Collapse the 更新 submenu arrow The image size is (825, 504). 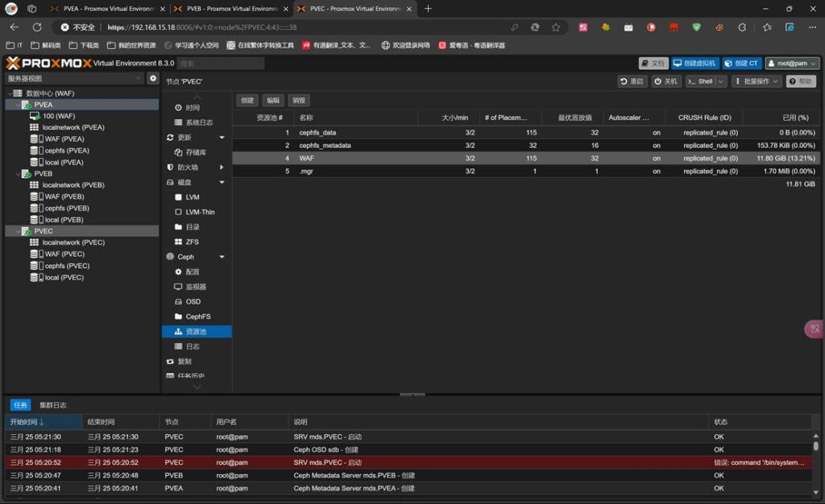(222, 137)
